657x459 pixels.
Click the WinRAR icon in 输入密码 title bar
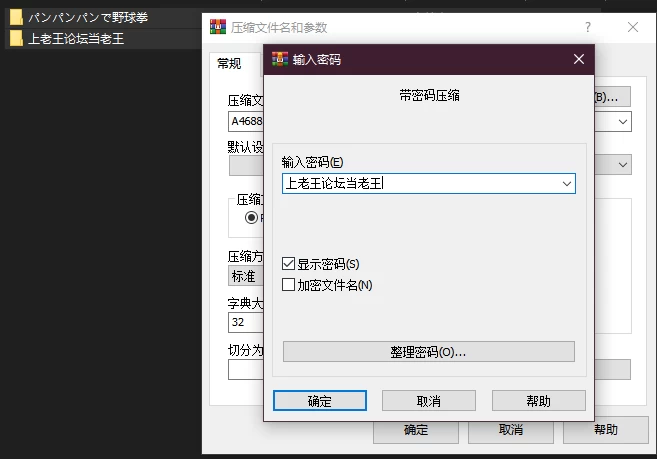280,59
